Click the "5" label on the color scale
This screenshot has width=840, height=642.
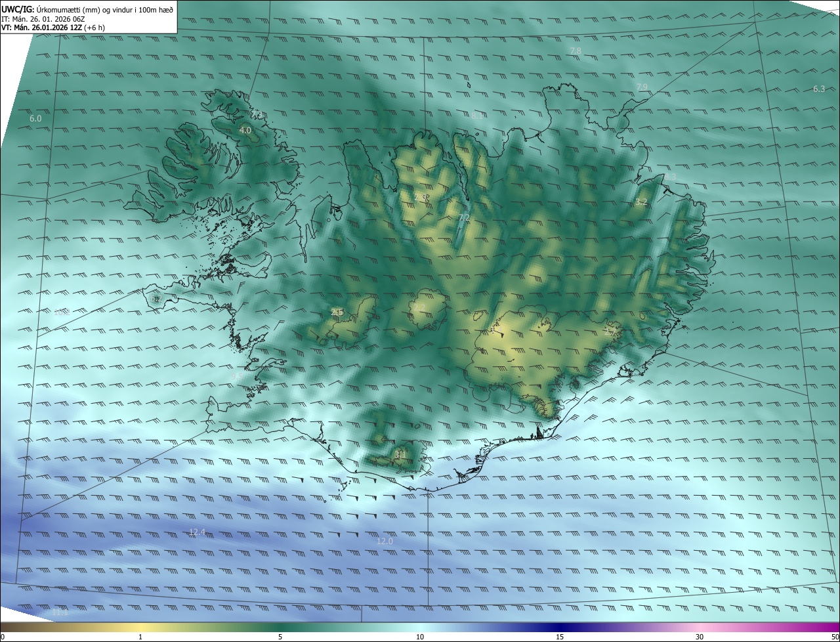tap(280, 637)
